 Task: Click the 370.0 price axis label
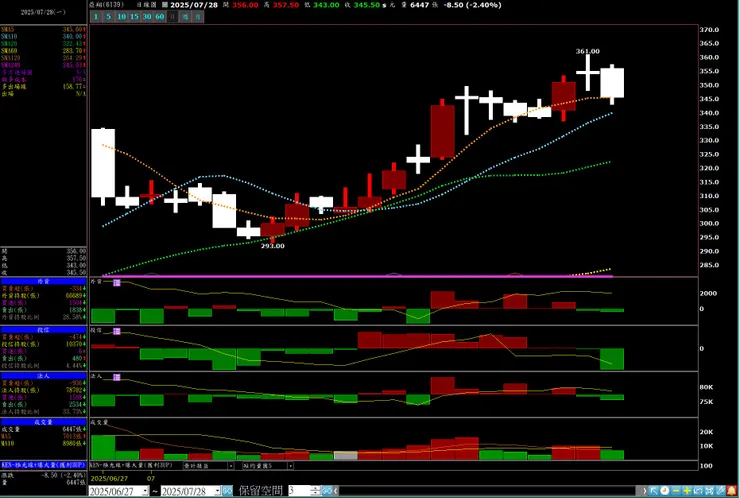[x=709, y=29]
